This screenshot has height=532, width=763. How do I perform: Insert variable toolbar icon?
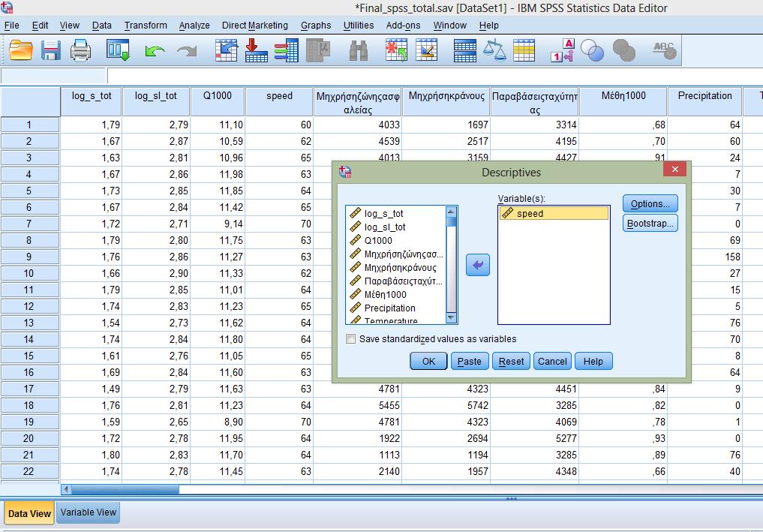427,50
